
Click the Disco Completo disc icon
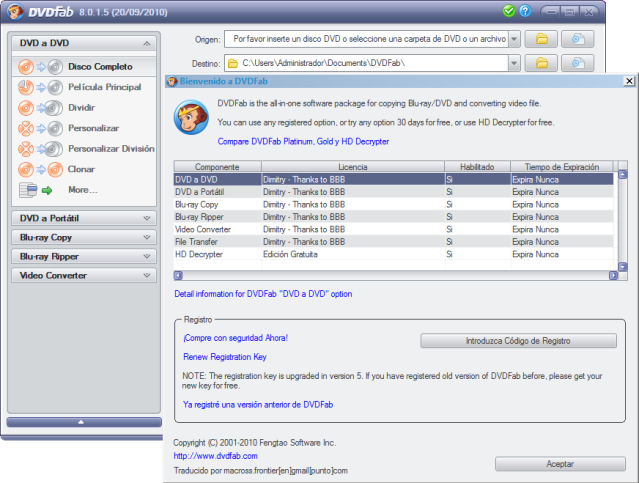(x=40, y=67)
